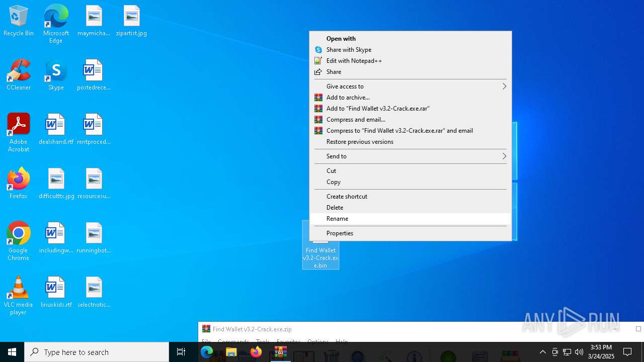
Task: Expand the Send to submenu
Action: [410, 156]
